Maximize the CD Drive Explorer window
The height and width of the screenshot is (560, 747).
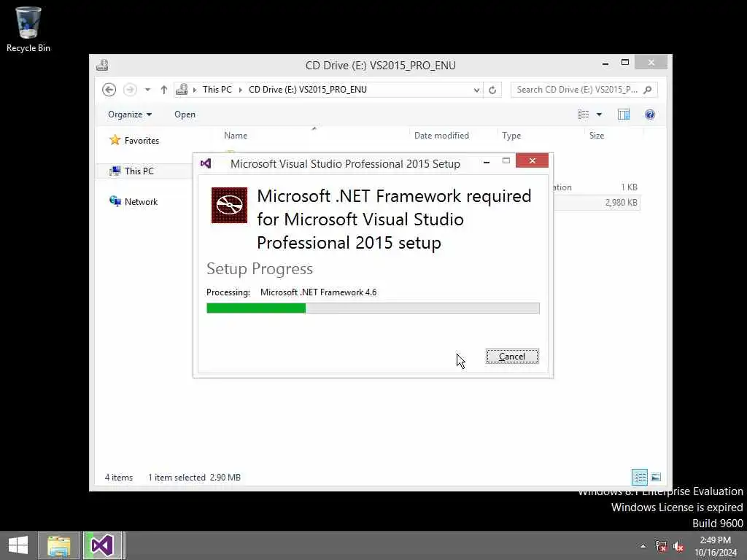point(625,63)
